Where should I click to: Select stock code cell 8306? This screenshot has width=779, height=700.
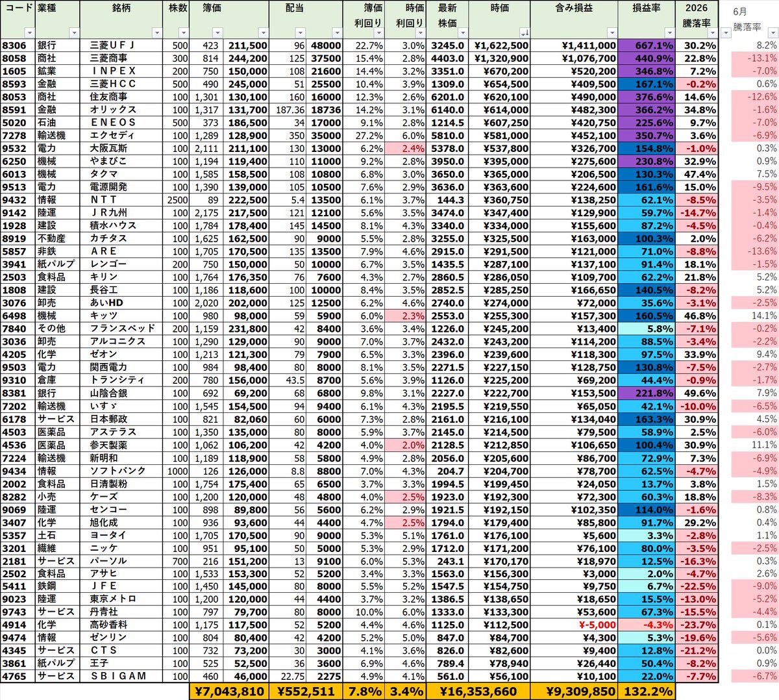18,45
